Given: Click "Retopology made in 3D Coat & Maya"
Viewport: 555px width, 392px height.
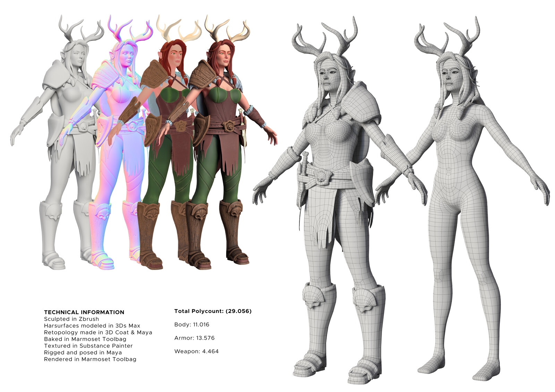Looking at the screenshot, I should 98,332.
